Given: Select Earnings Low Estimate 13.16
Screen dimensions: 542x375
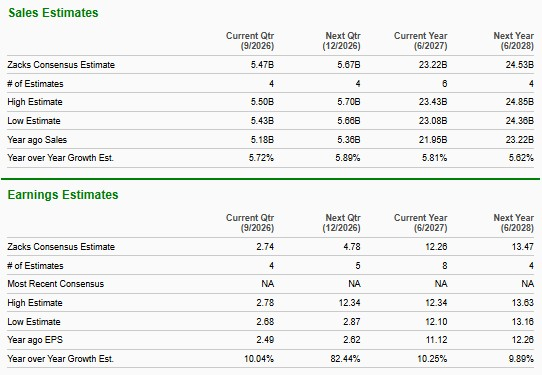Looking at the screenshot, I should click(523, 322).
